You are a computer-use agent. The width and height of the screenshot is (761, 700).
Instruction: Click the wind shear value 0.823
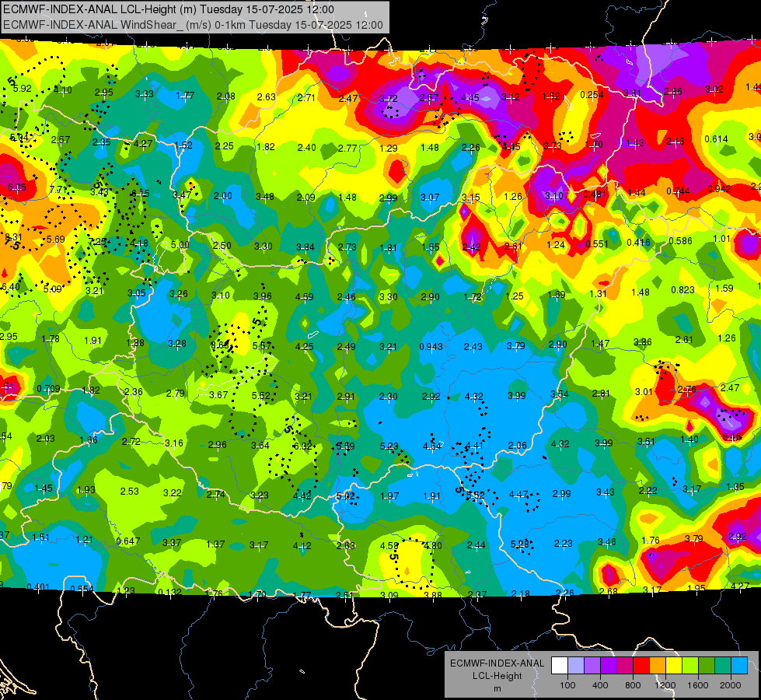coord(682,290)
